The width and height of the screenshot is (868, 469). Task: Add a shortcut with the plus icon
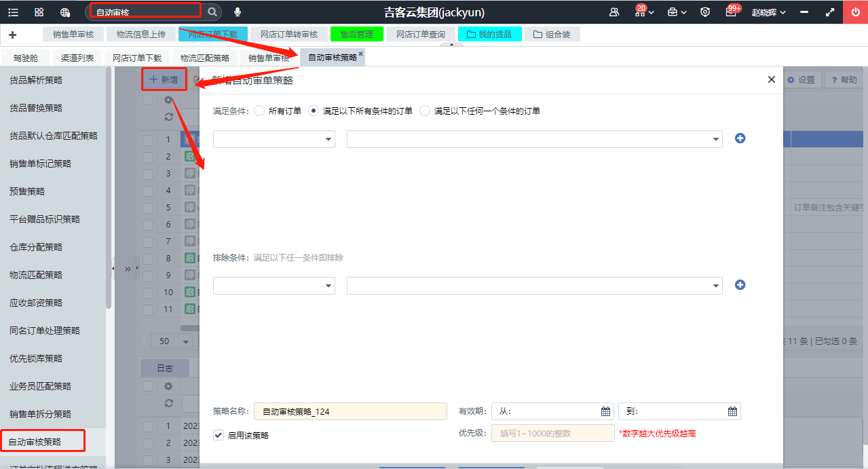click(12, 35)
